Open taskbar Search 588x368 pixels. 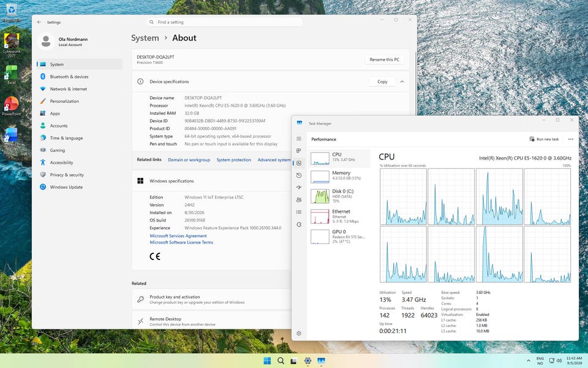point(281,361)
